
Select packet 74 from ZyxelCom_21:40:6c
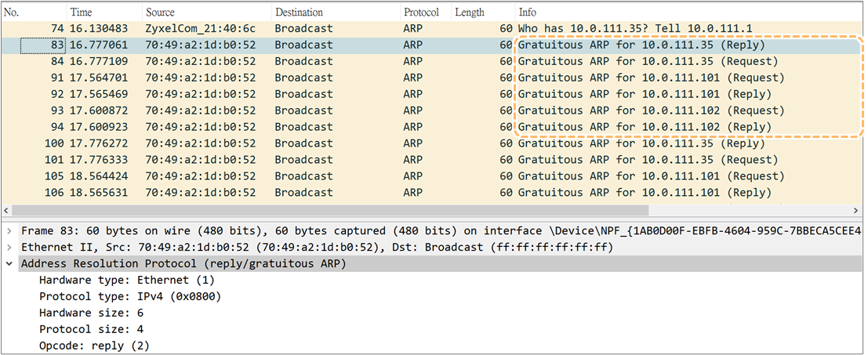(432, 28)
